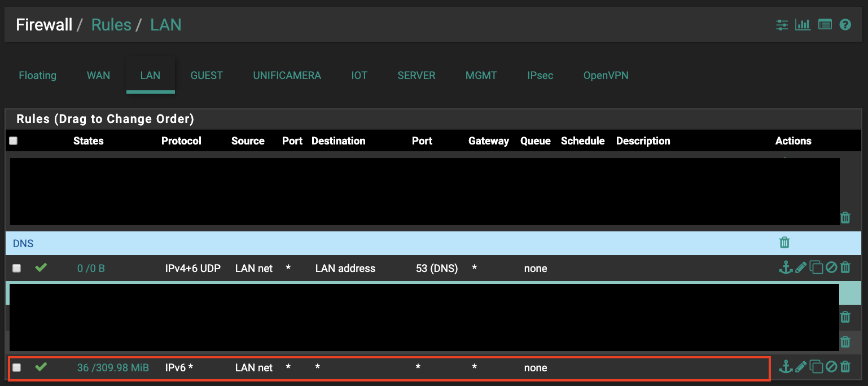Open related settings sliders icon
Viewport: 868px width, 386px height.
782,25
